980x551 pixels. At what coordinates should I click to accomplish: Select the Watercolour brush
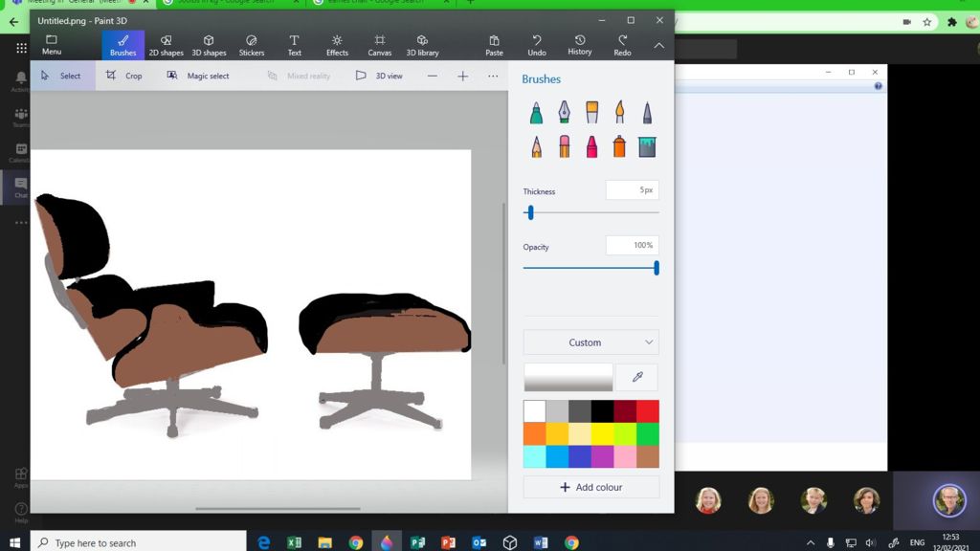619,113
